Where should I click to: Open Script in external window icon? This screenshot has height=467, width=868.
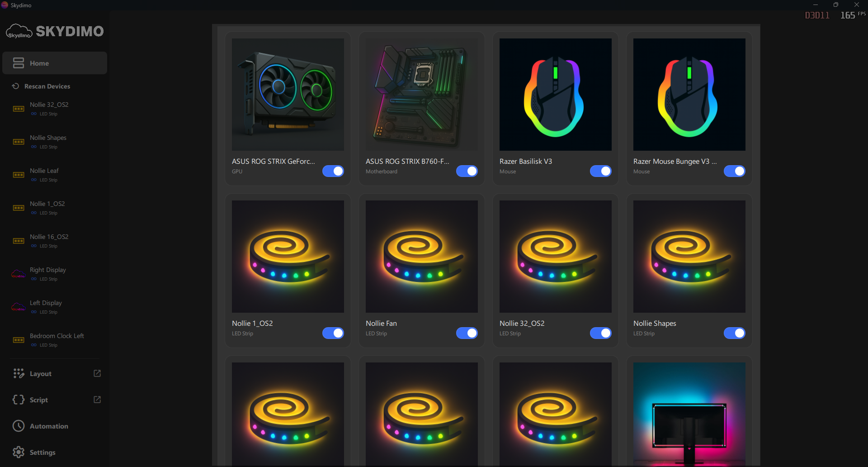coord(97,400)
